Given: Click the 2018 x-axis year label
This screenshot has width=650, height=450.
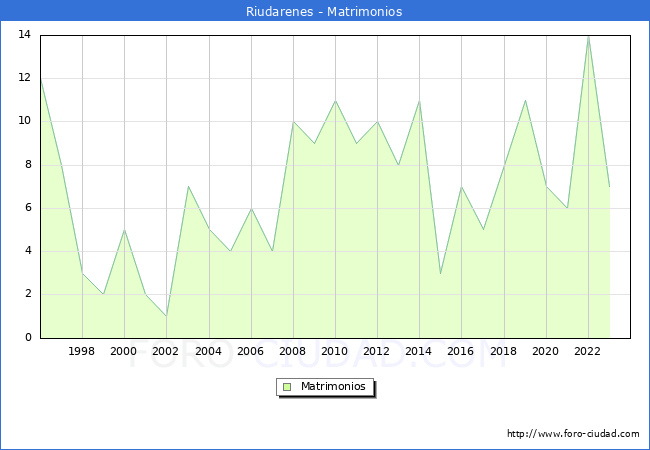Looking at the screenshot, I should pyautogui.click(x=503, y=351).
